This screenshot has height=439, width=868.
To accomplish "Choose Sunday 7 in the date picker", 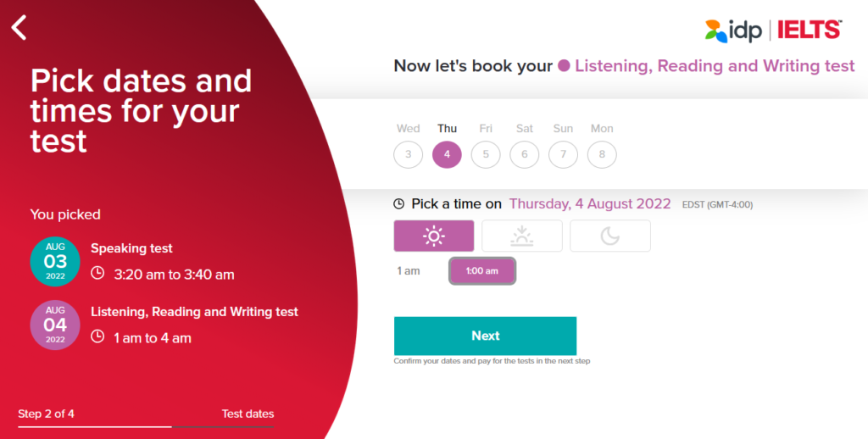I will (563, 154).
